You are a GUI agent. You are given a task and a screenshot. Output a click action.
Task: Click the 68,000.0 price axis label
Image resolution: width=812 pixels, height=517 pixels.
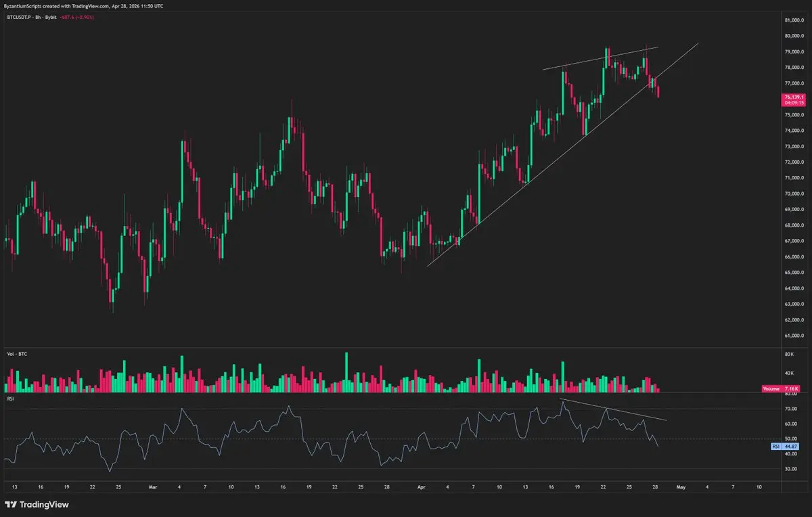793,226
